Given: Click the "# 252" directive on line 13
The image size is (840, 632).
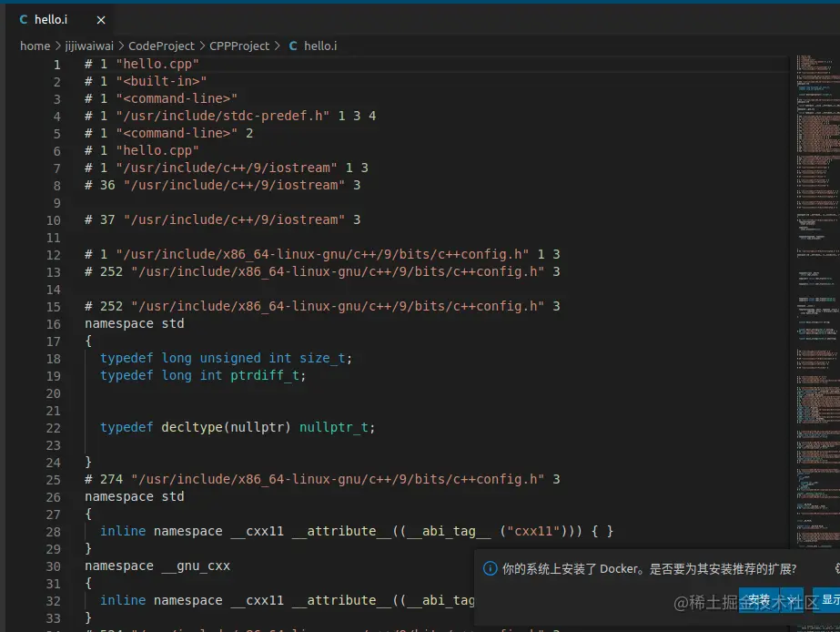Looking at the screenshot, I should click(x=322, y=271).
